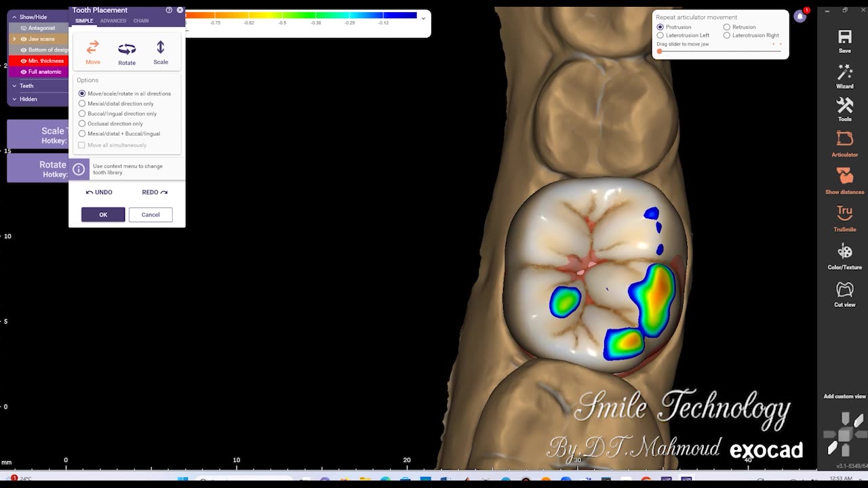Close the Tooth Placement dialog
This screenshot has width=868, height=488.
coord(180,10)
